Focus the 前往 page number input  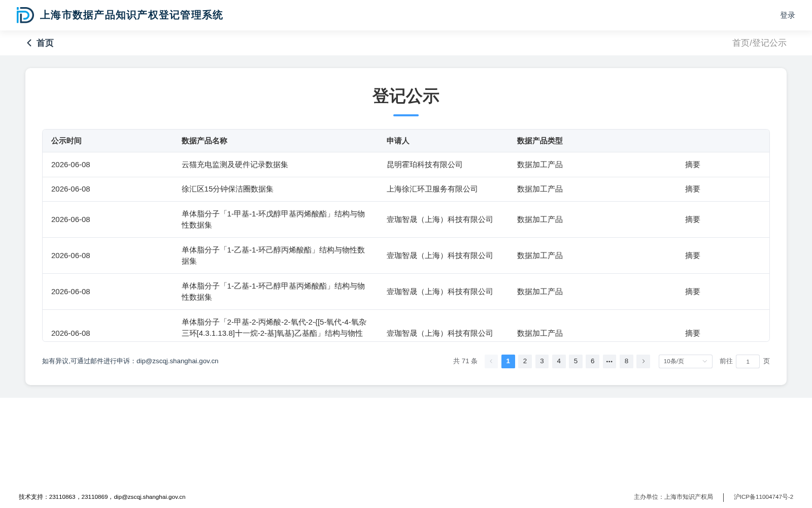(748, 362)
